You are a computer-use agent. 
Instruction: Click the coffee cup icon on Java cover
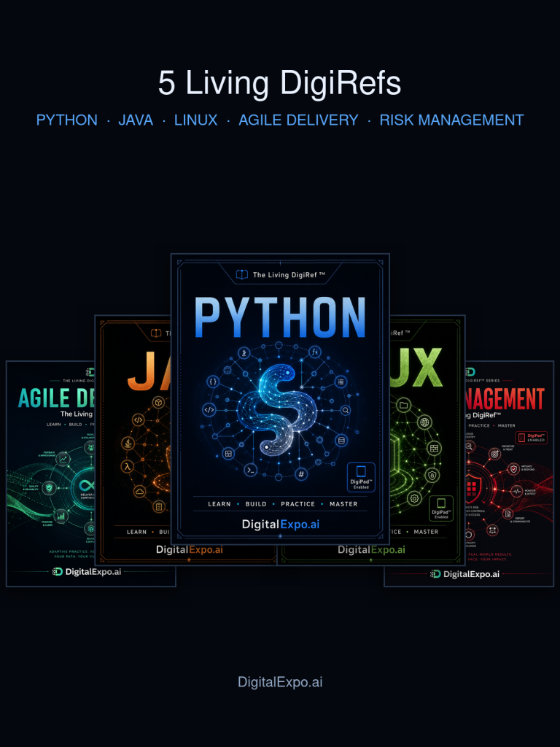pos(128,444)
